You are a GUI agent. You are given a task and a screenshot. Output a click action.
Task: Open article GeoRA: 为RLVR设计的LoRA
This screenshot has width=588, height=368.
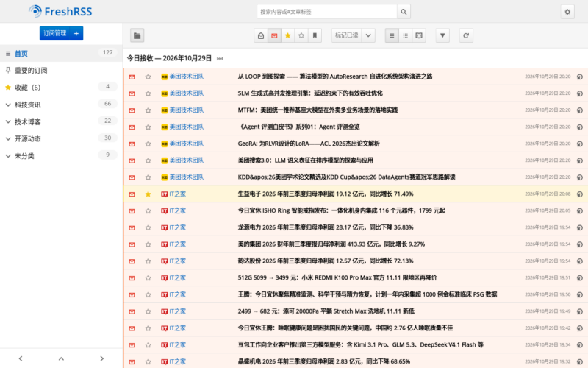coord(309,144)
